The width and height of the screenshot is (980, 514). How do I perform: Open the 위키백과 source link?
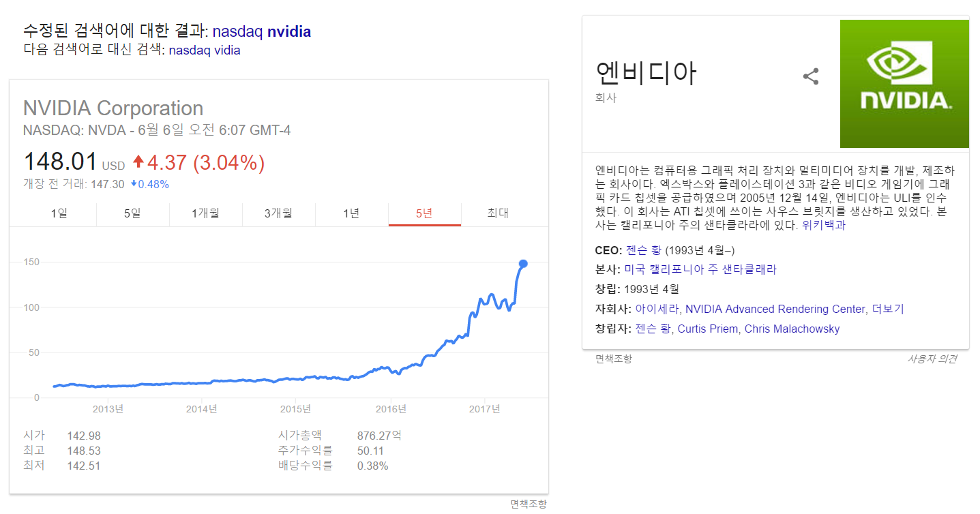[824, 225]
